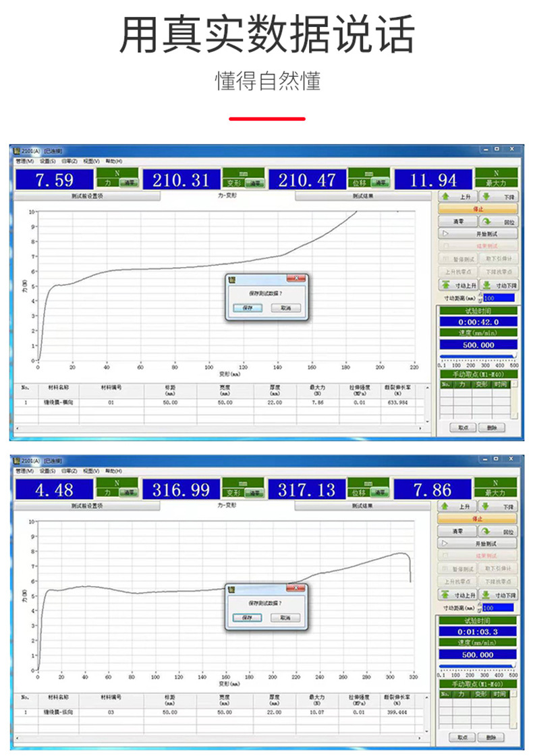Open 管理(M) menu in upper window
Image resolution: width=533 pixels, height=756 pixels.
[x=24, y=161]
